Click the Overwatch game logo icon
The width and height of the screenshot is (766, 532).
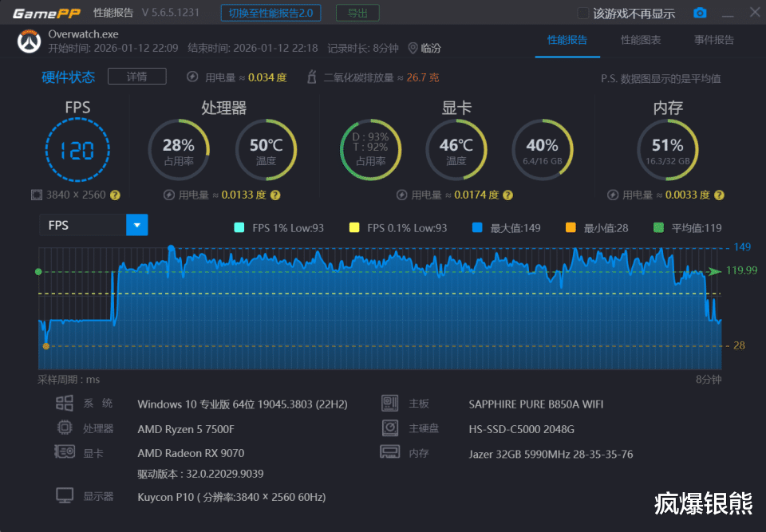click(29, 41)
